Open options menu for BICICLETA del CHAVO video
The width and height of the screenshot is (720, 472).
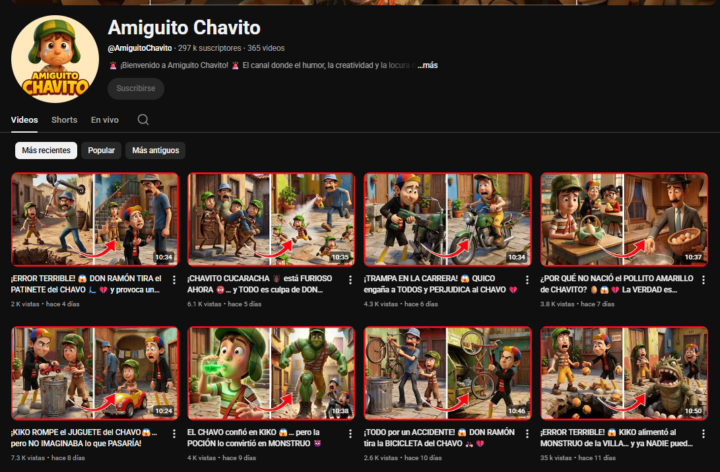coord(527,433)
